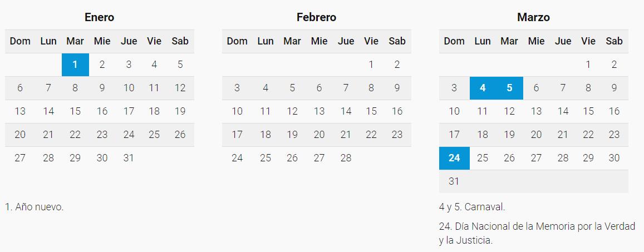Pick February 1 in the Febrero calendar
644x252 pixels.
(371, 65)
